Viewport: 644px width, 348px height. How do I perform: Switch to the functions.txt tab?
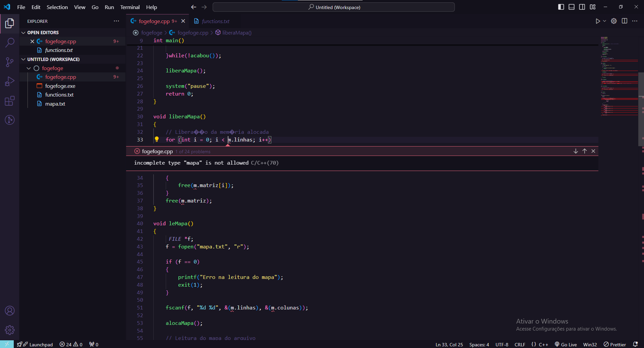[212, 21]
